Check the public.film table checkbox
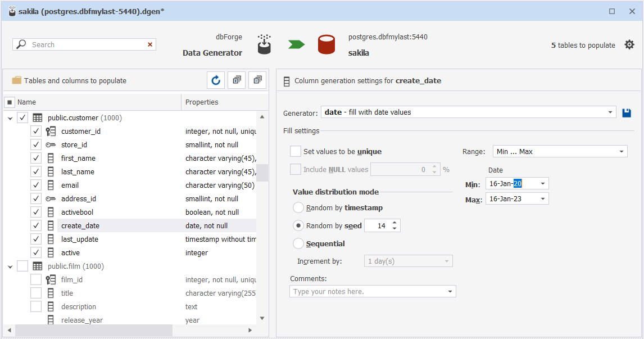This screenshot has width=644, height=339. point(22,266)
